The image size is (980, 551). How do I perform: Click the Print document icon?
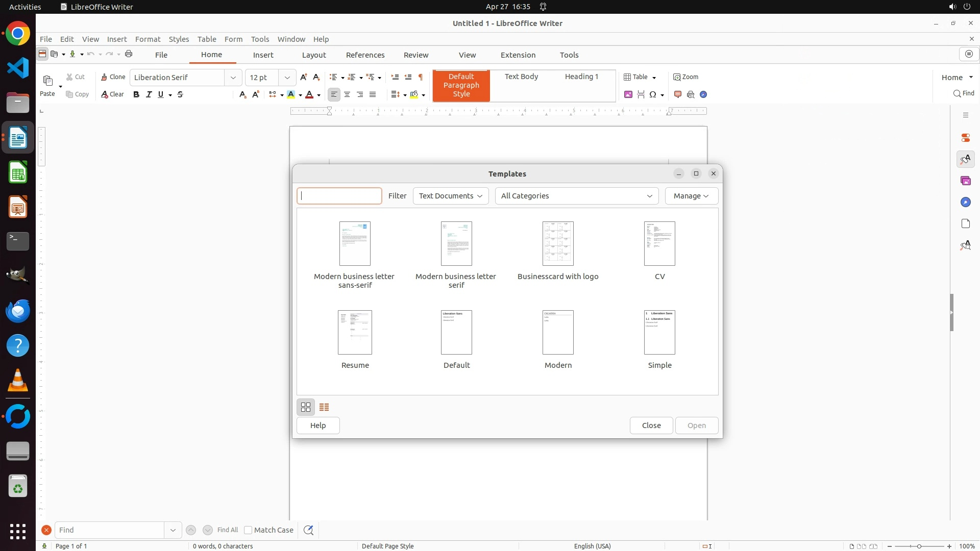coord(129,54)
